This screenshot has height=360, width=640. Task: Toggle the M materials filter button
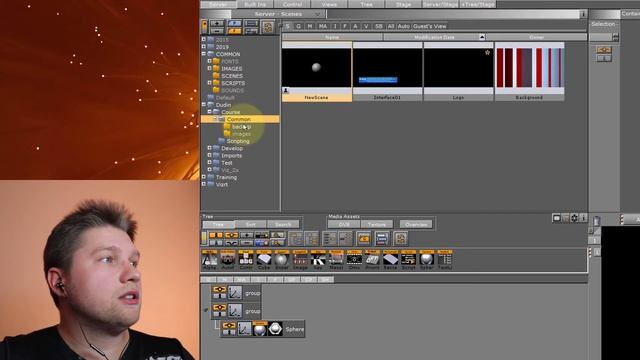(310, 26)
